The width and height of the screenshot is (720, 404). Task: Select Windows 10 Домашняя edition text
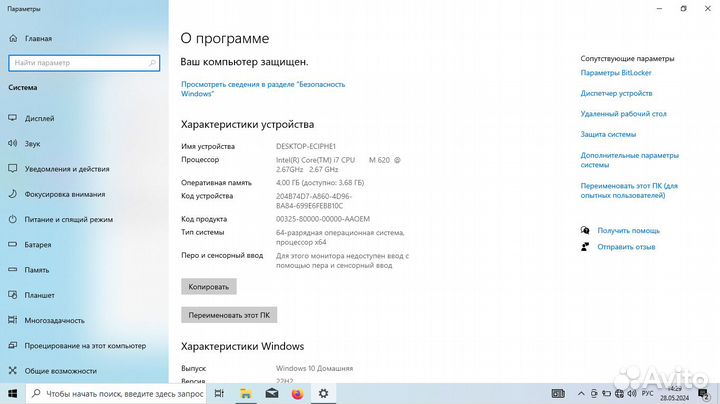[x=315, y=368]
